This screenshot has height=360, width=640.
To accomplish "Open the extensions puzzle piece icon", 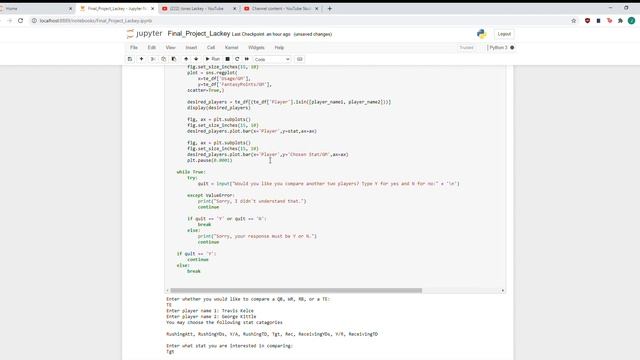I will [x=620, y=20].
